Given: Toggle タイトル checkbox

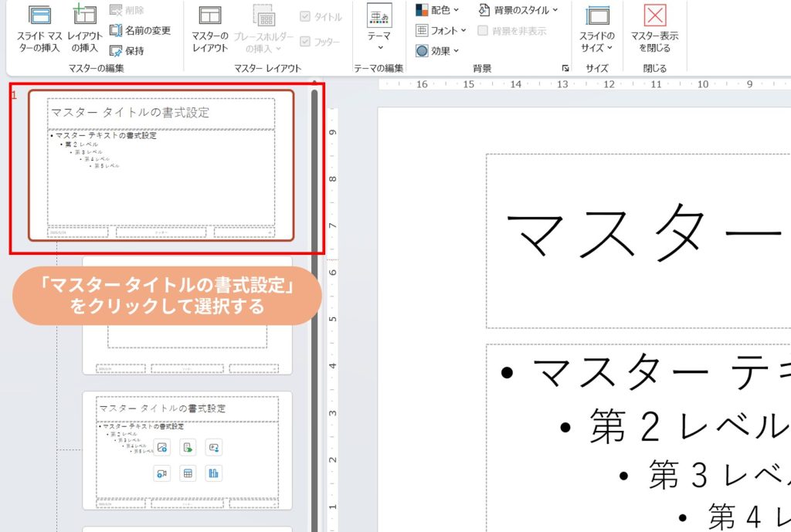Looking at the screenshot, I should click(x=305, y=16).
